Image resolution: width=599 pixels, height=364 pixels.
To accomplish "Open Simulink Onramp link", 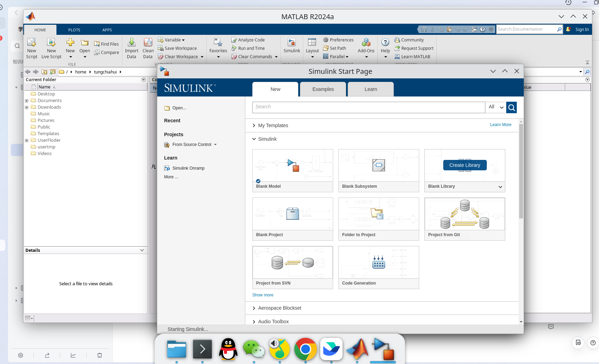I will [189, 168].
